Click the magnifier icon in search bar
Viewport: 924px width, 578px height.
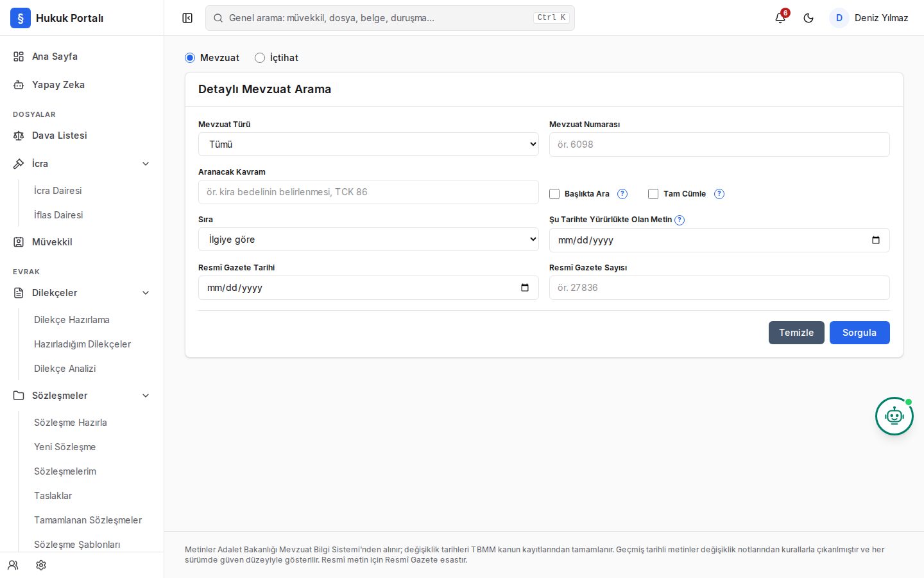pos(218,18)
